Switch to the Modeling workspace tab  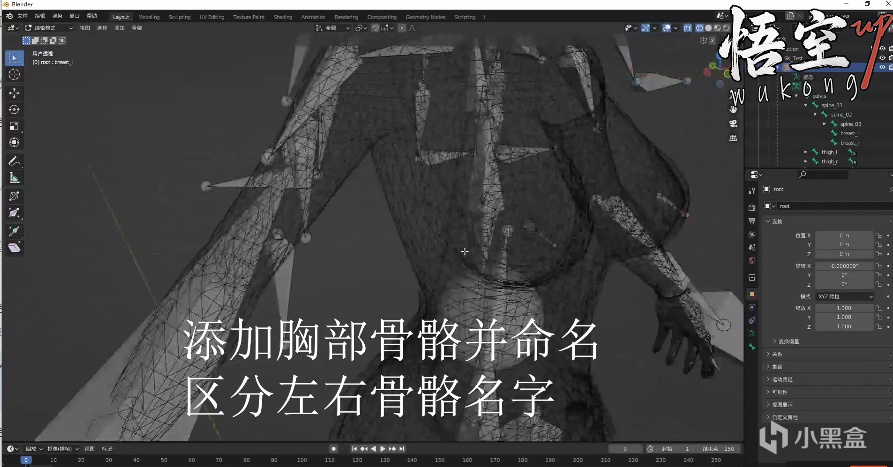(x=149, y=17)
